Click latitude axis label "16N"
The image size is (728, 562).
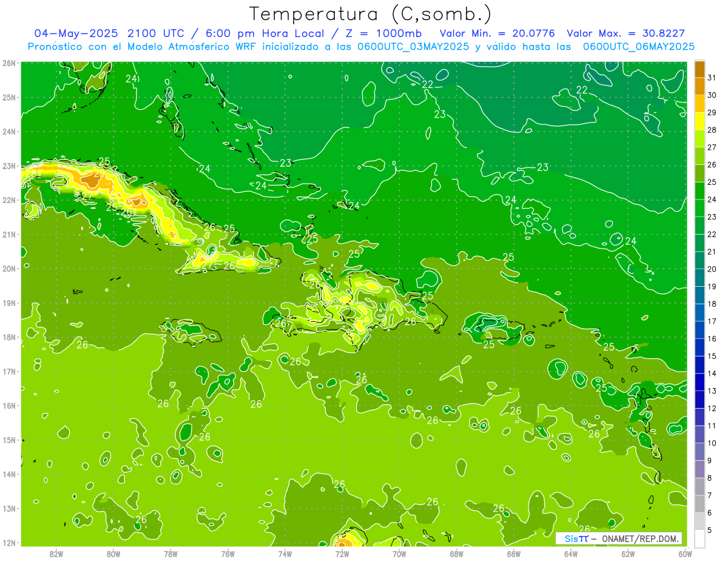[9, 406]
